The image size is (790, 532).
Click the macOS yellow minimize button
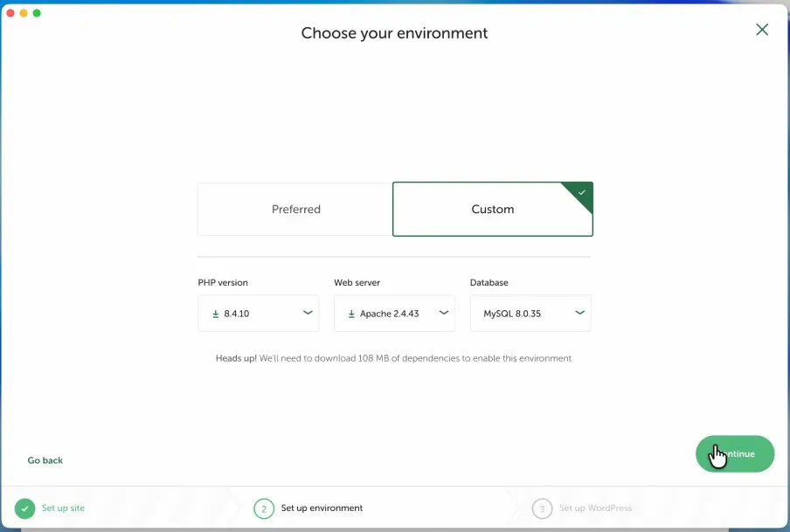pyautogui.click(x=24, y=13)
